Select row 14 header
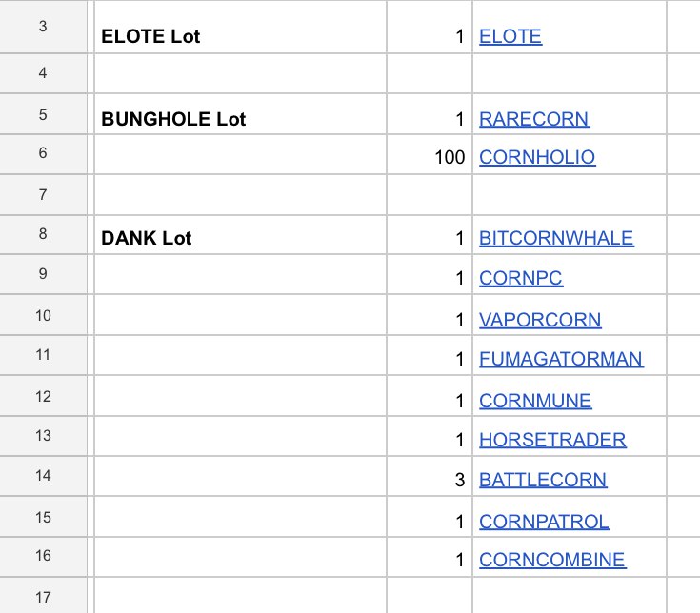 (x=43, y=476)
